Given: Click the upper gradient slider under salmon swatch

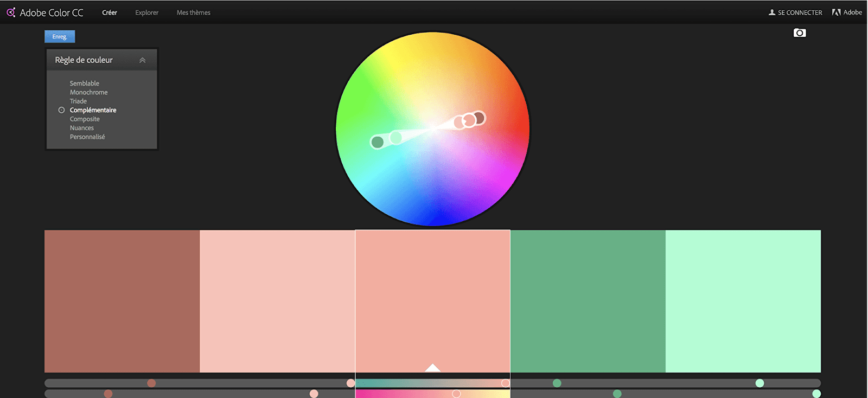Looking at the screenshot, I should point(433,383).
